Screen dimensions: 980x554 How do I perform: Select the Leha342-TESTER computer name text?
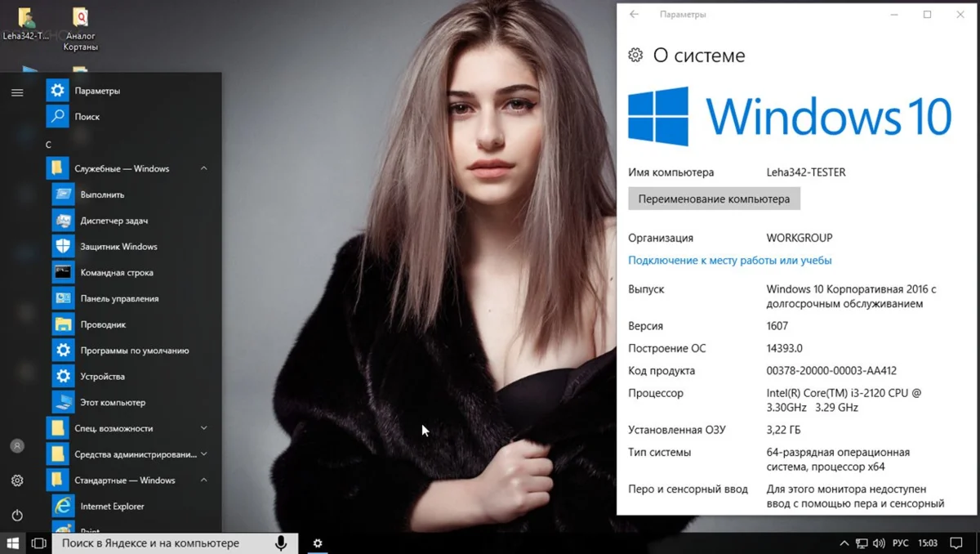806,172
